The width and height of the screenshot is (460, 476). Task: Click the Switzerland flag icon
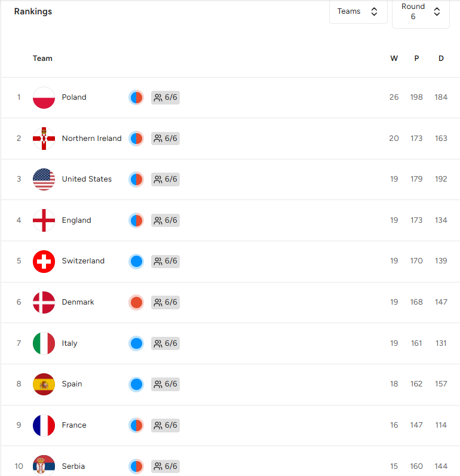44,262
